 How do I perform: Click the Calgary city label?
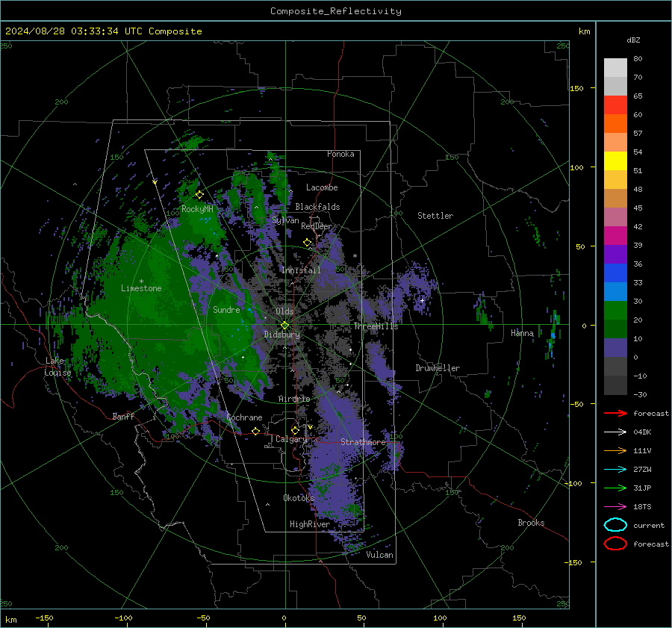(291, 439)
